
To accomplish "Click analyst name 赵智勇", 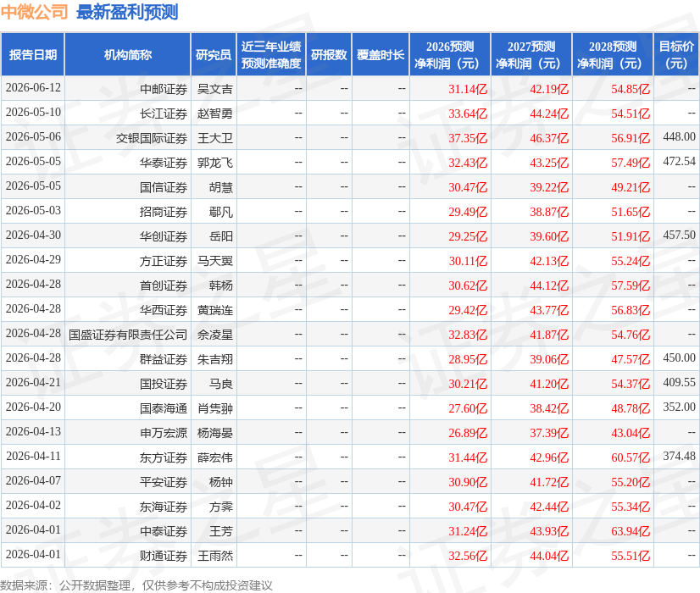I will [215, 114].
